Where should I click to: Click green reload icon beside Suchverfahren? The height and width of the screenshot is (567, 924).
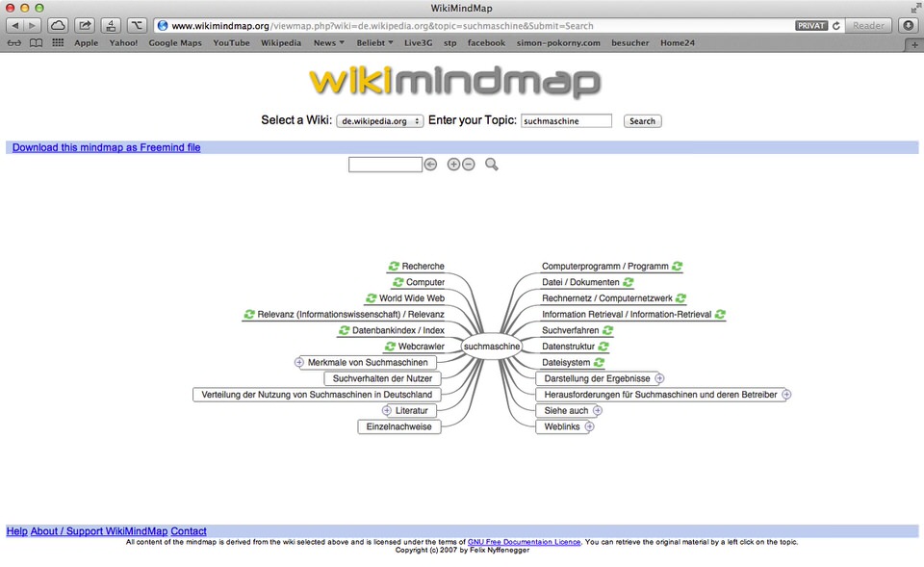pyautogui.click(x=607, y=330)
